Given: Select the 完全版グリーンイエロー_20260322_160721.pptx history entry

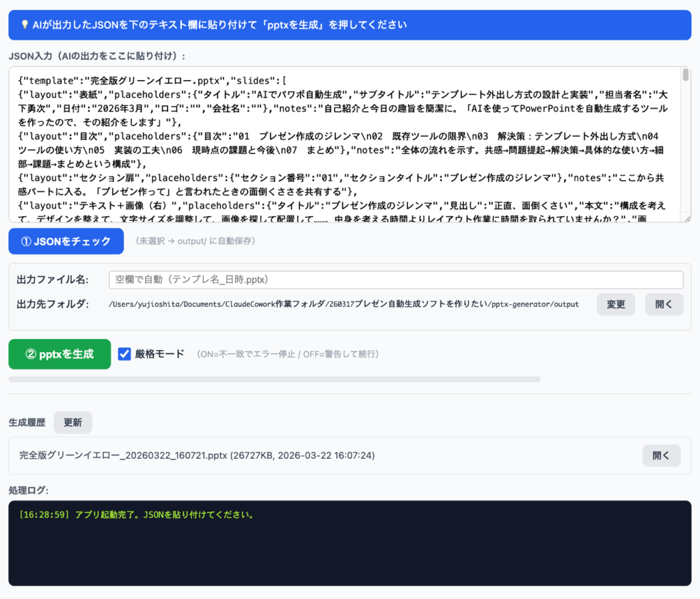Looking at the screenshot, I should pyautogui.click(x=197, y=455).
